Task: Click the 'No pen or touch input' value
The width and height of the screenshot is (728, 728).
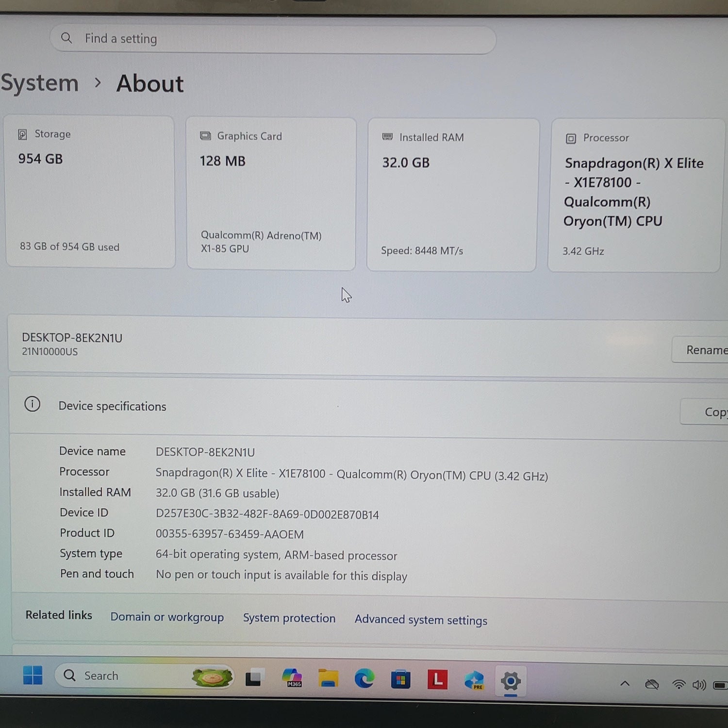Action: point(281,575)
